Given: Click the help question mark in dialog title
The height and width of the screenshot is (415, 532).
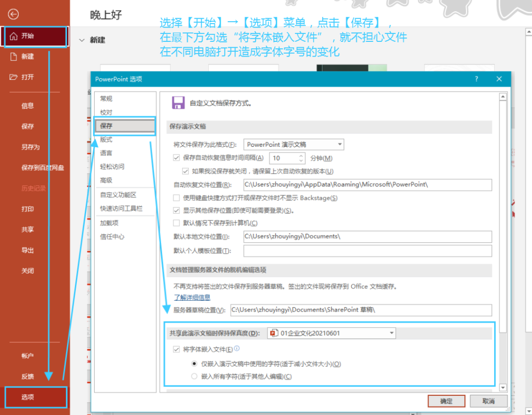Looking at the screenshot, I should (x=476, y=79).
